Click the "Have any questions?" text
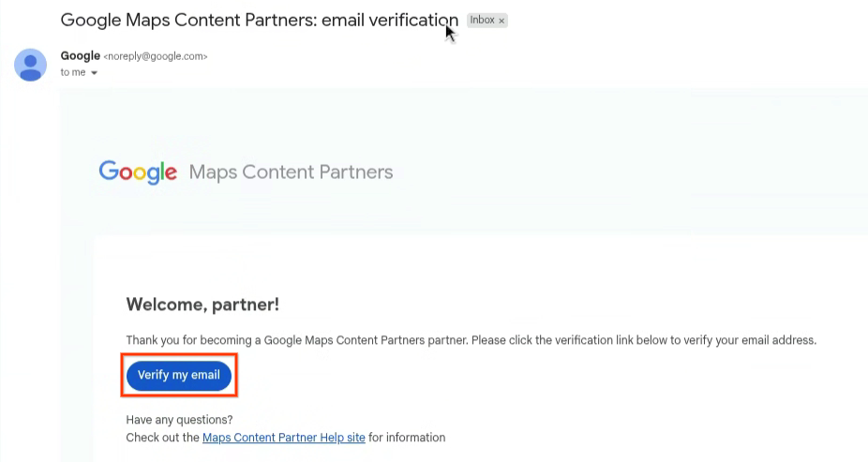Screen dimensions: 868x462 [x=179, y=420]
